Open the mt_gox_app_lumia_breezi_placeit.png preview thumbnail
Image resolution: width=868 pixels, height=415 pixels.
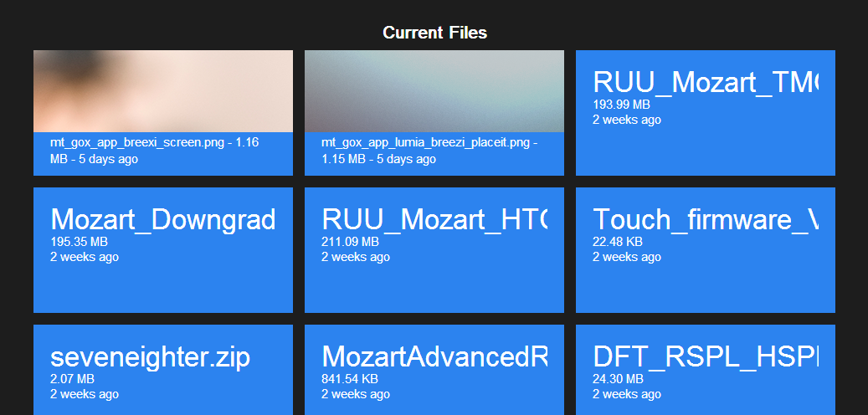pyautogui.click(x=434, y=91)
